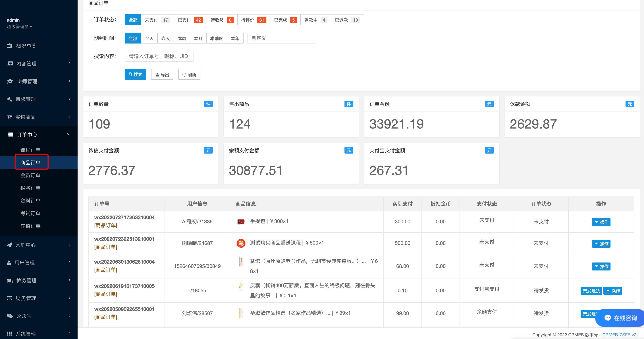
Task: Select 昨天 creation time filter
Action: [x=165, y=38]
